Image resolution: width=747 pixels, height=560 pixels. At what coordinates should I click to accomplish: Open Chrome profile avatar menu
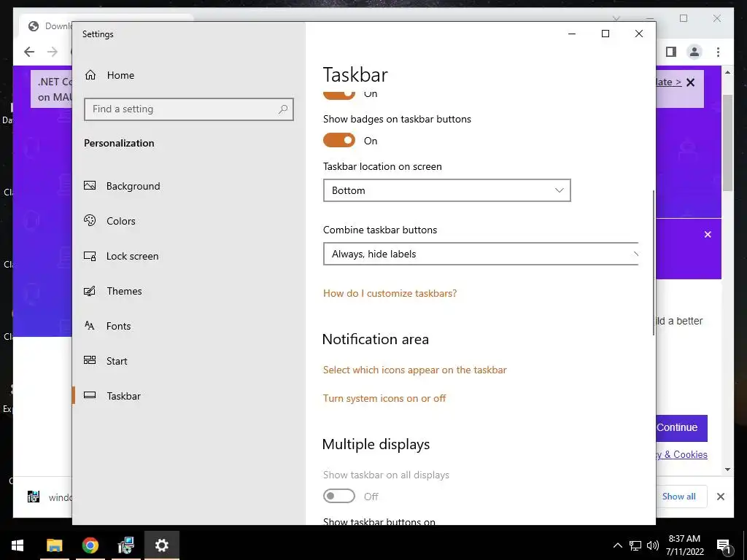point(694,52)
